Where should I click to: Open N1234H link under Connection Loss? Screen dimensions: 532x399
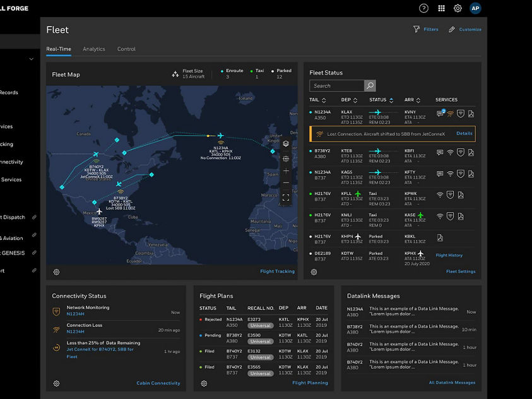[x=75, y=331]
